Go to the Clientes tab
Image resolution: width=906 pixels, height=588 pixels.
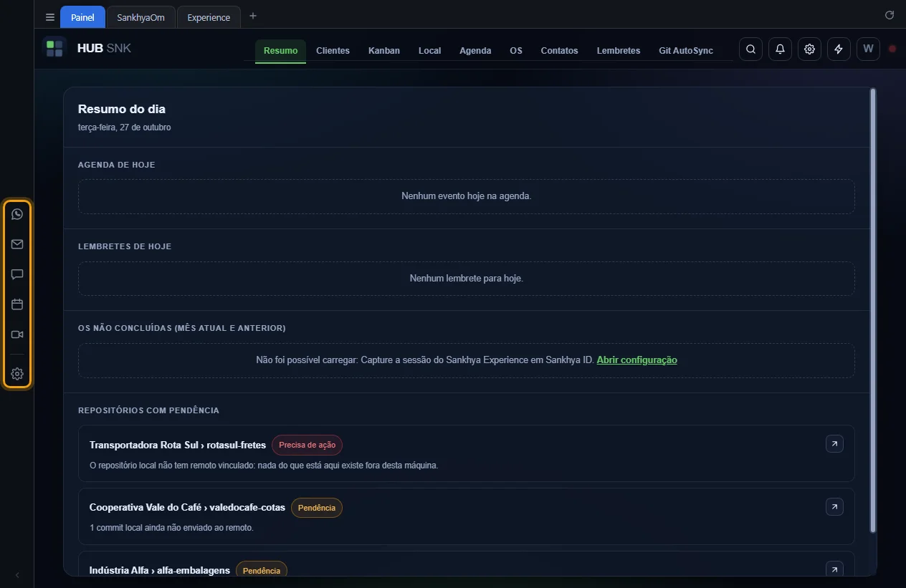click(x=333, y=51)
